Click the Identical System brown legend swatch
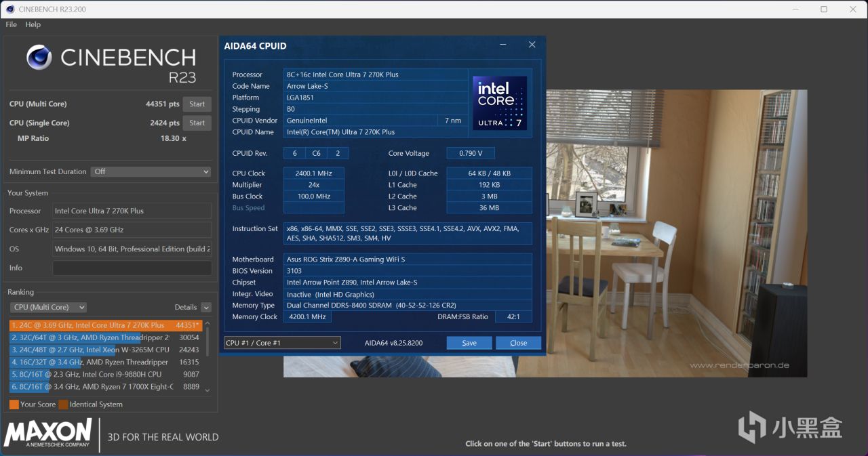 tap(63, 405)
